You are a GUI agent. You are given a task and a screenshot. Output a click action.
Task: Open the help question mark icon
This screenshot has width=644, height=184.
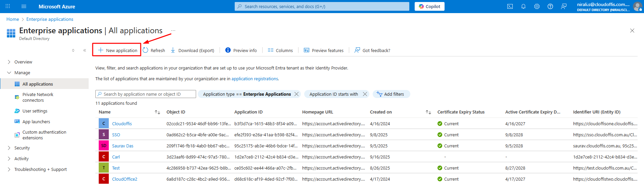point(550,6)
